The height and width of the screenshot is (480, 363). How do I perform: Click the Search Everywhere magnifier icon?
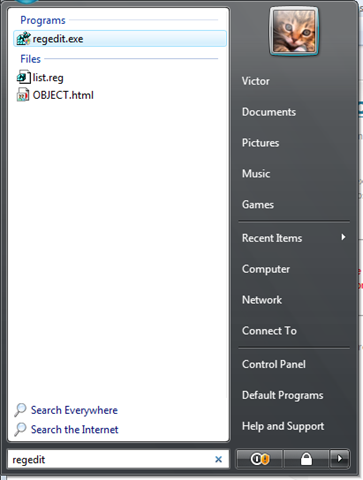pos(20,410)
